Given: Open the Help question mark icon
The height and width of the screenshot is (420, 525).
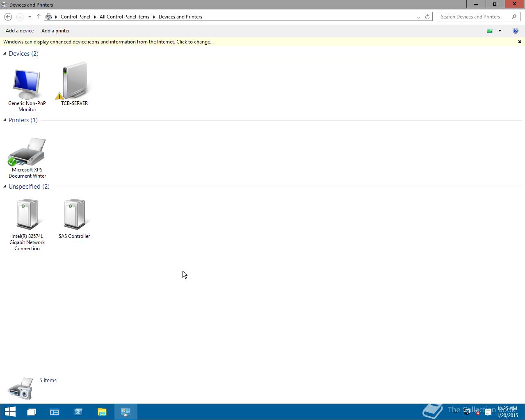Looking at the screenshot, I should (x=516, y=31).
